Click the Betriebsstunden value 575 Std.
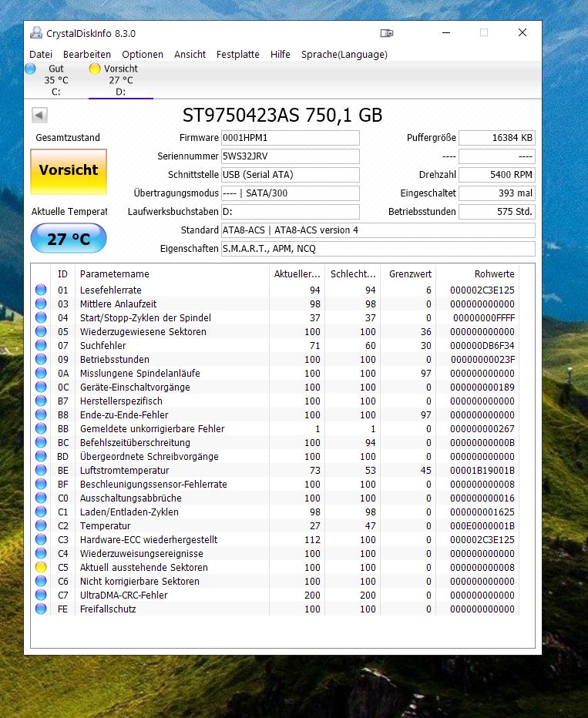 click(497, 212)
